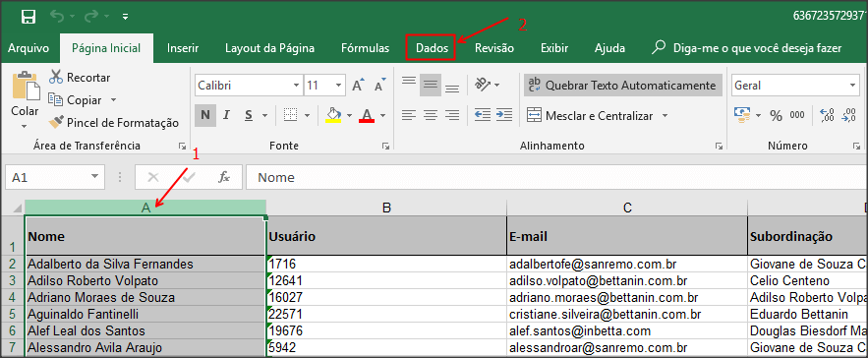
Task: Expand the font name dropdown arrow
Action: pos(296,86)
